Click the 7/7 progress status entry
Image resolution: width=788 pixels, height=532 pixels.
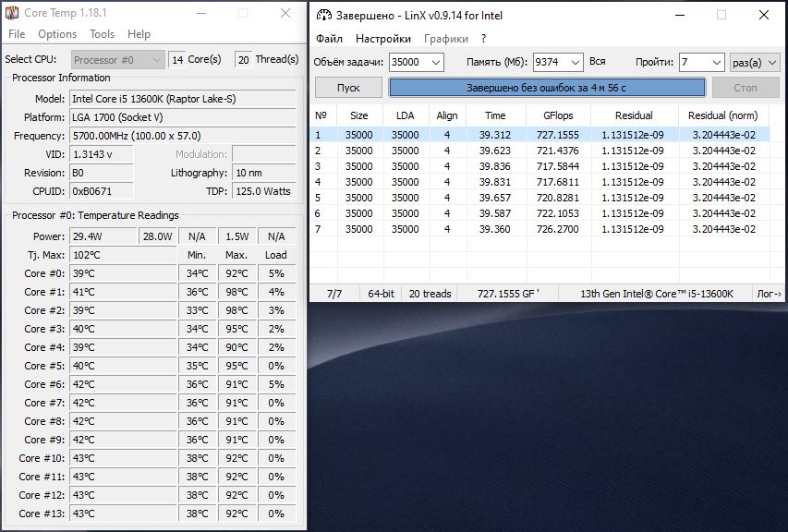(334, 294)
